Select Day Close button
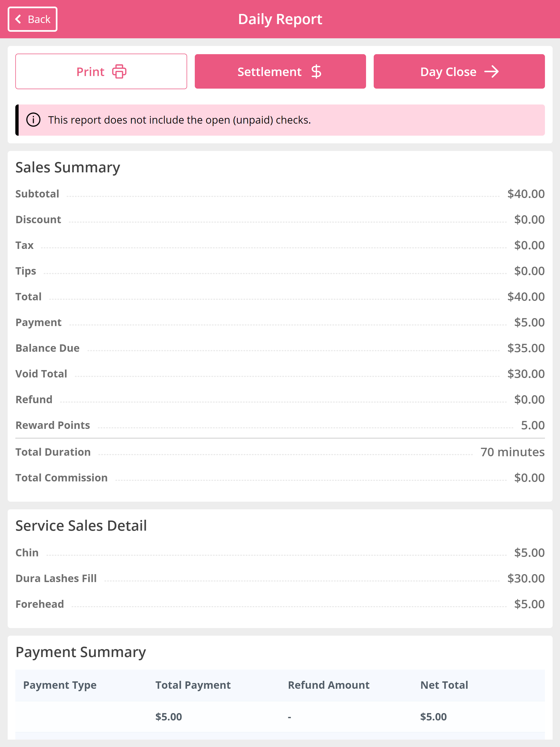 point(459,72)
